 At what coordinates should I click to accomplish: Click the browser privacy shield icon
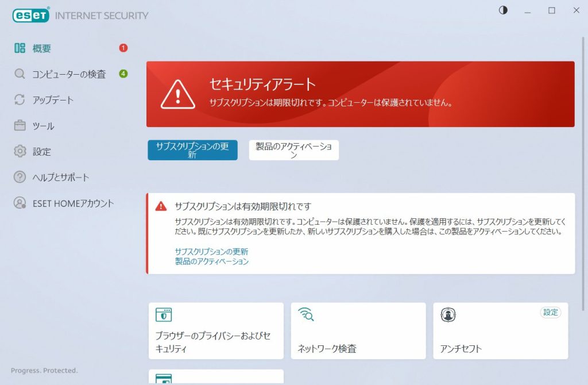coord(164,315)
